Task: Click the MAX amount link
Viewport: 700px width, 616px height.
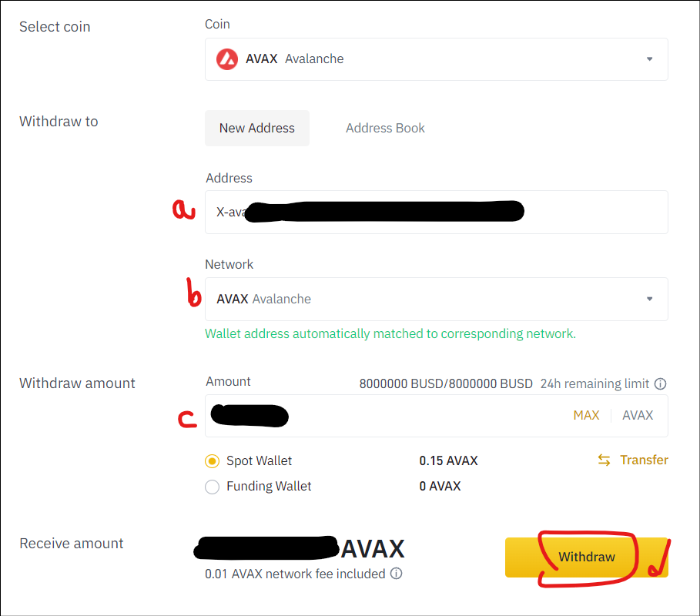Action: pos(586,415)
